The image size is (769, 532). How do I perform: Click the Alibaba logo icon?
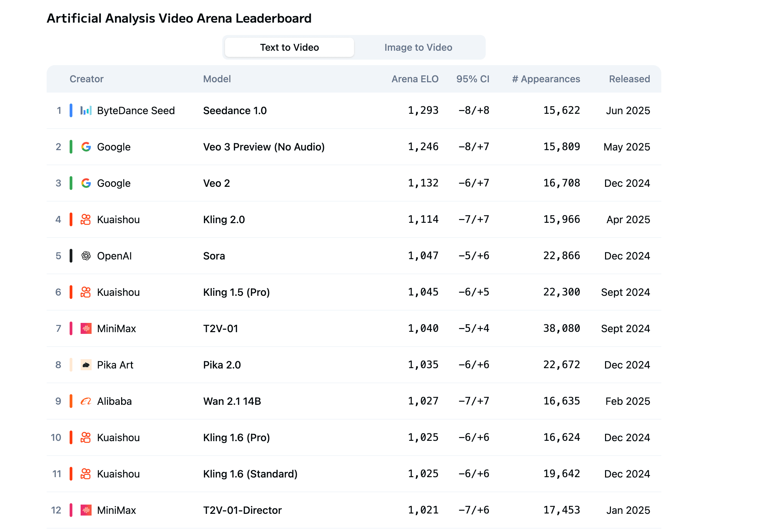tap(86, 401)
